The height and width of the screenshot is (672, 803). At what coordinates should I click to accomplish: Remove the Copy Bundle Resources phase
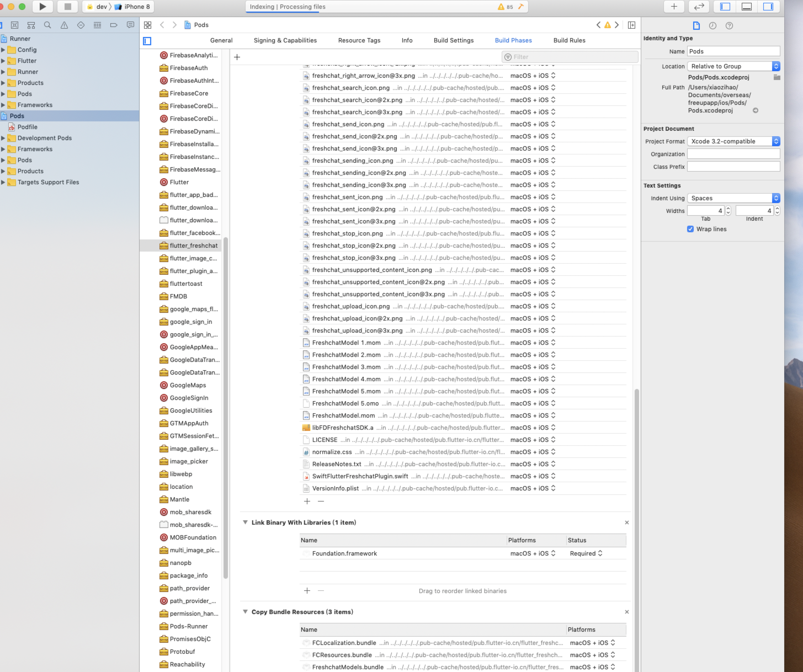coord(627,612)
